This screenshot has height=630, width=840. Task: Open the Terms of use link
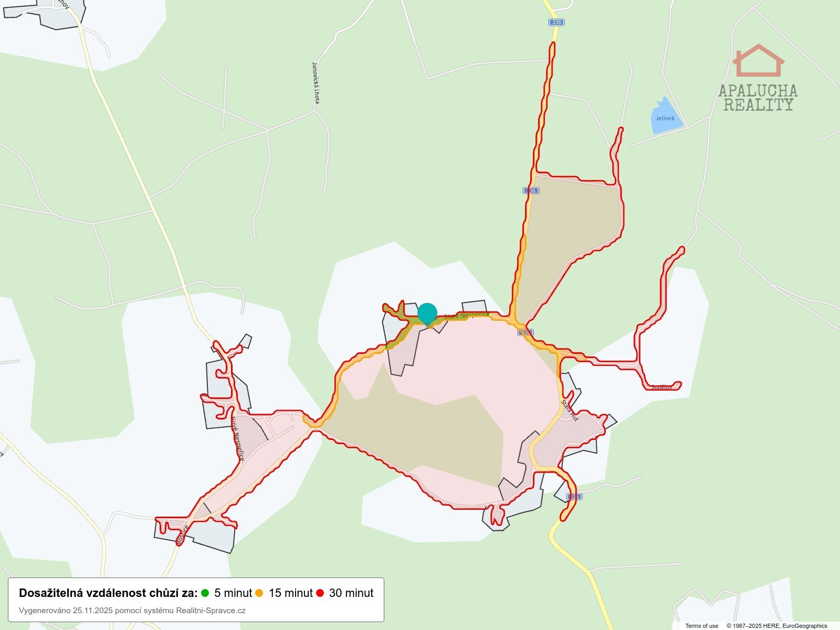[x=701, y=626]
